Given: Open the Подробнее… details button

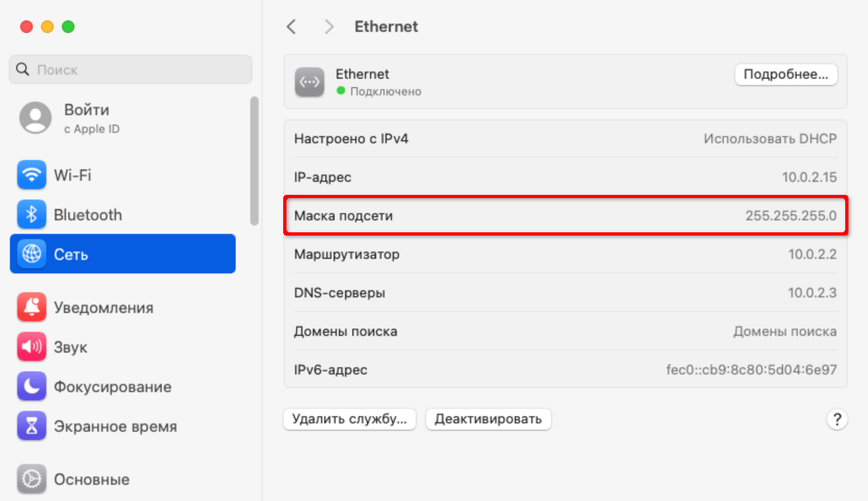Looking at the screenshot, I should 786,74.
